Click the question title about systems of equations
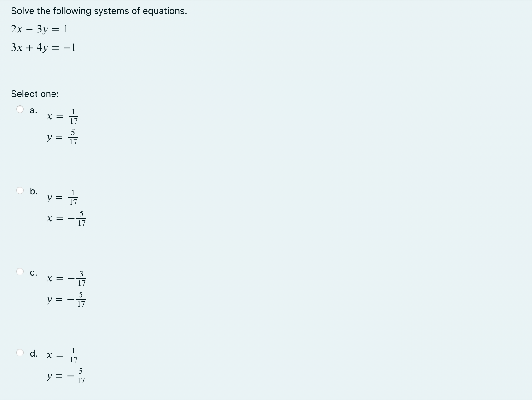Screen dimensions: 532x400 (99, 11)
